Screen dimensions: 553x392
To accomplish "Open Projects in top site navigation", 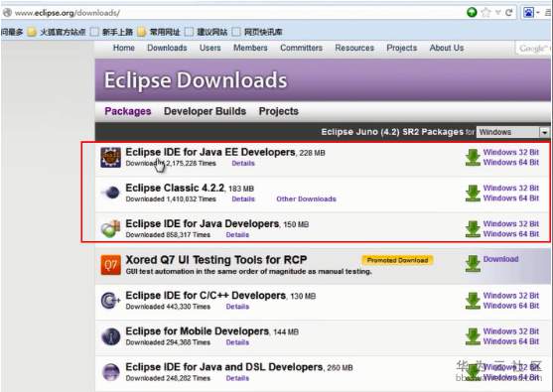I will [x=402, y=48].
